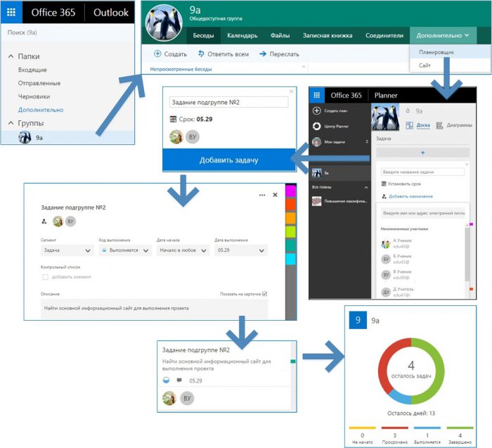Viewport: 492px width, 448px height.
Task: Open the Черновики folder
Action: (34, 96)
